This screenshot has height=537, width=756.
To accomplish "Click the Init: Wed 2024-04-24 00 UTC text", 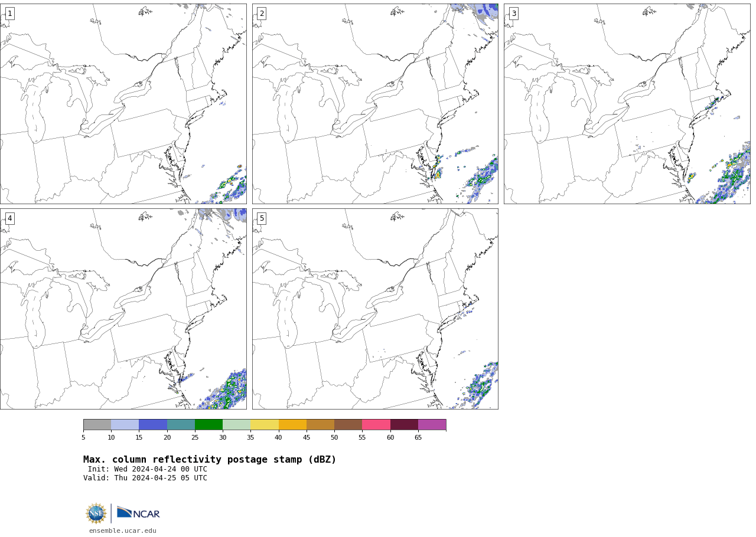I will click(148, 469).
